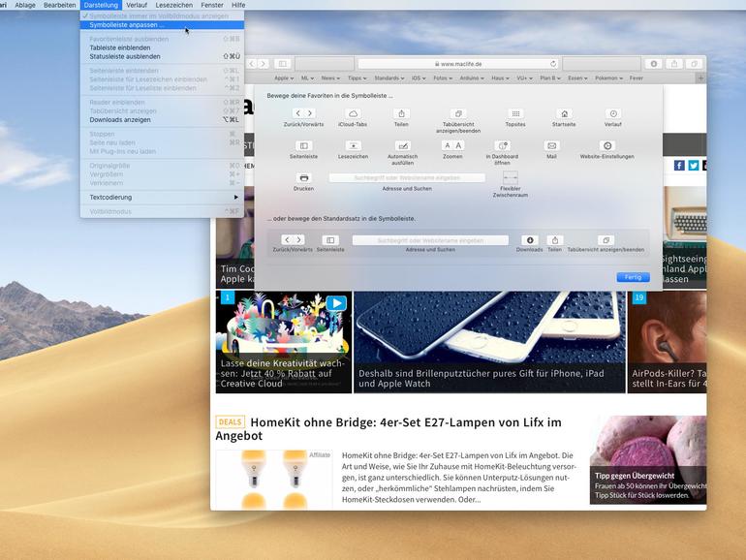
Task: Click the Automatisch ausfüllen icon
Action: 402,145
